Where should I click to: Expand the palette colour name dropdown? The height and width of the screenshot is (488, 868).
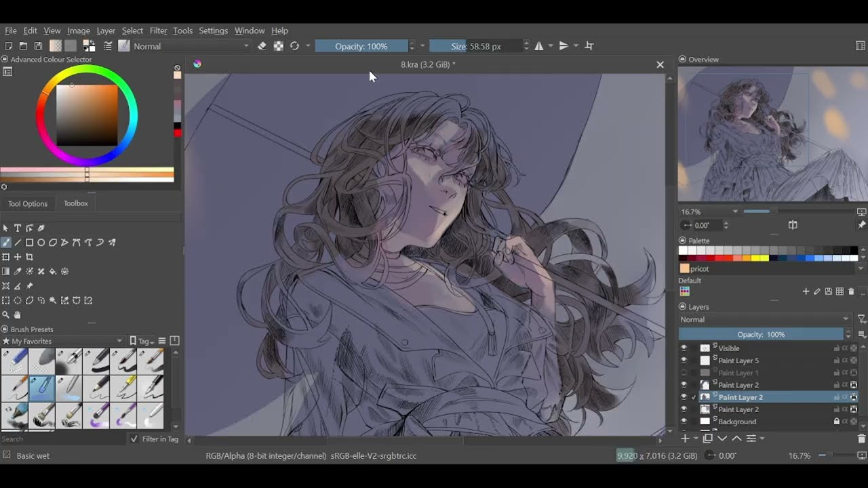861,269
